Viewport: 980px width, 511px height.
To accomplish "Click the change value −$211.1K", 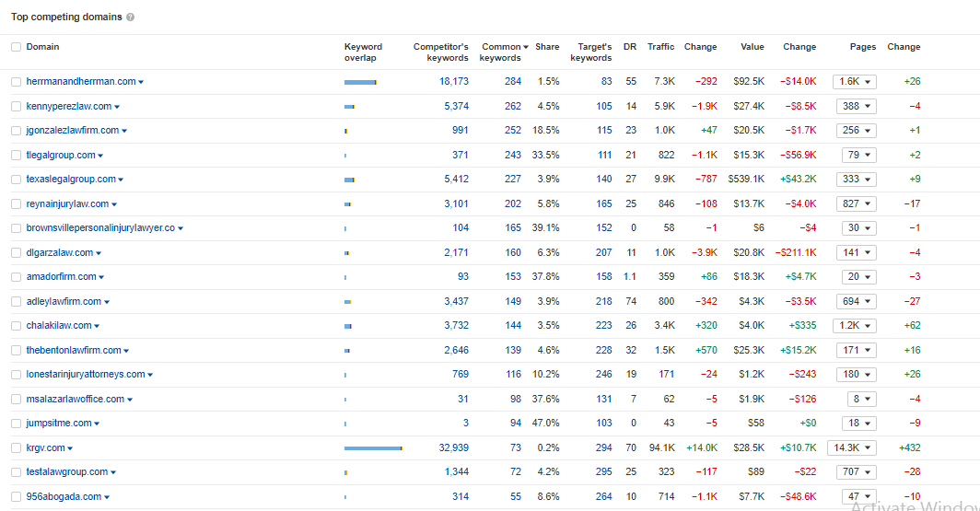I will click(x=796, y=252).
